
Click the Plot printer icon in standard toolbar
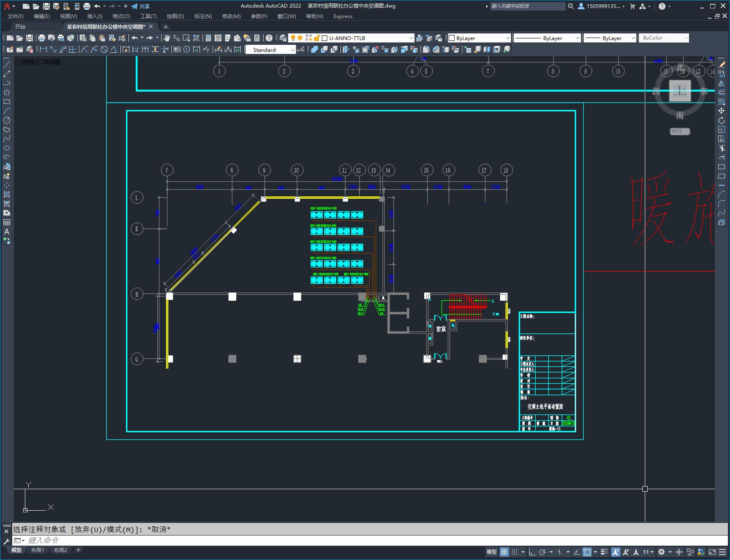(41, 38)
